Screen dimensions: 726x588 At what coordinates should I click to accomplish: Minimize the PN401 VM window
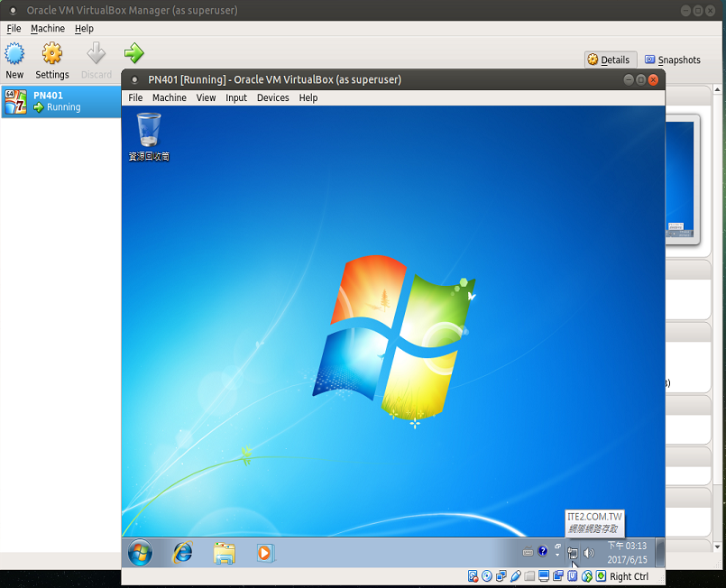tap(629, 79)
